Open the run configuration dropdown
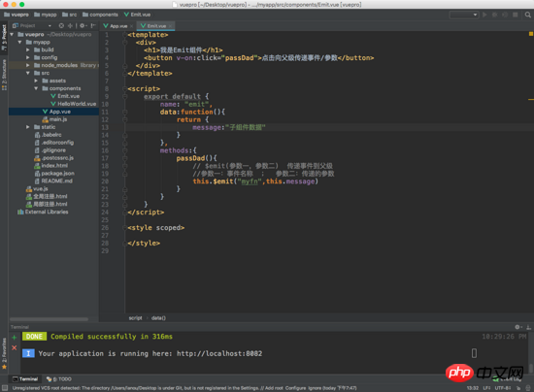 click(464, 15)
